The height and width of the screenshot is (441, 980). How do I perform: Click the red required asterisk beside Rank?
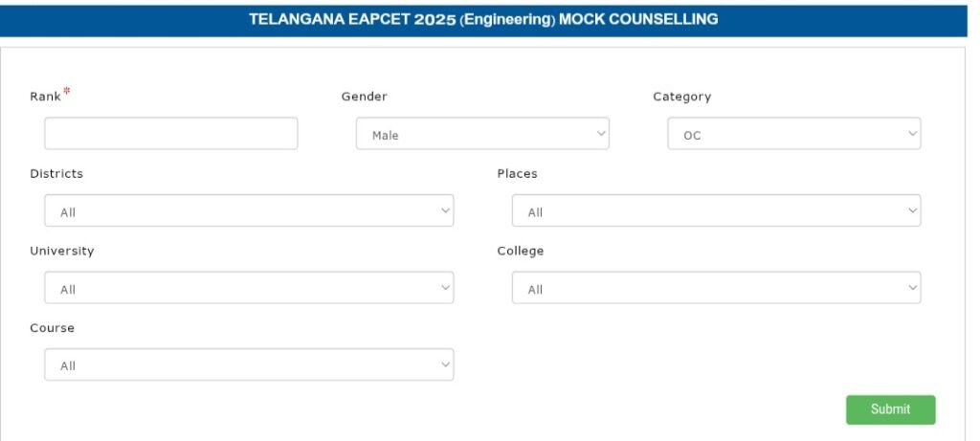[67, 92]
